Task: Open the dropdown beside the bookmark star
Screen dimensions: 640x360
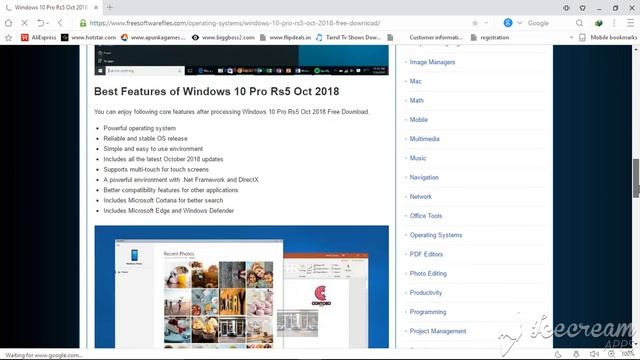Action: click(486, 23)
